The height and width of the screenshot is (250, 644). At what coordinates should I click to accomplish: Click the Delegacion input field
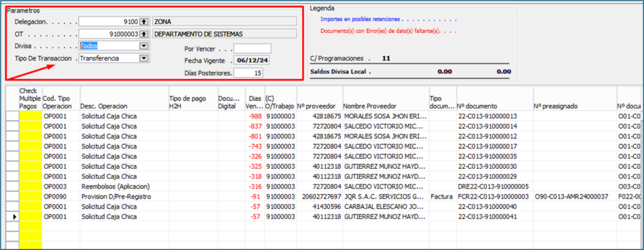(x=109, y=21)
